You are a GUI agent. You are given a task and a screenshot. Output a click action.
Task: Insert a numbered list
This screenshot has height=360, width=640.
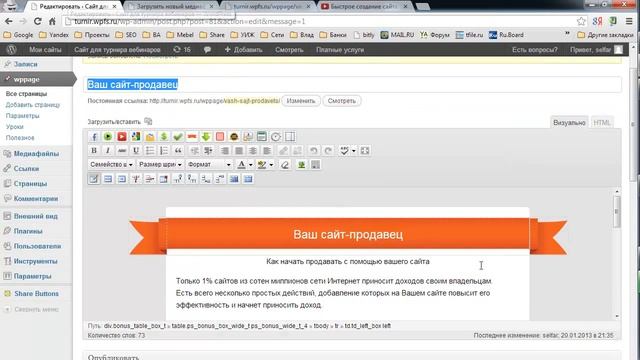coord(164,151)
